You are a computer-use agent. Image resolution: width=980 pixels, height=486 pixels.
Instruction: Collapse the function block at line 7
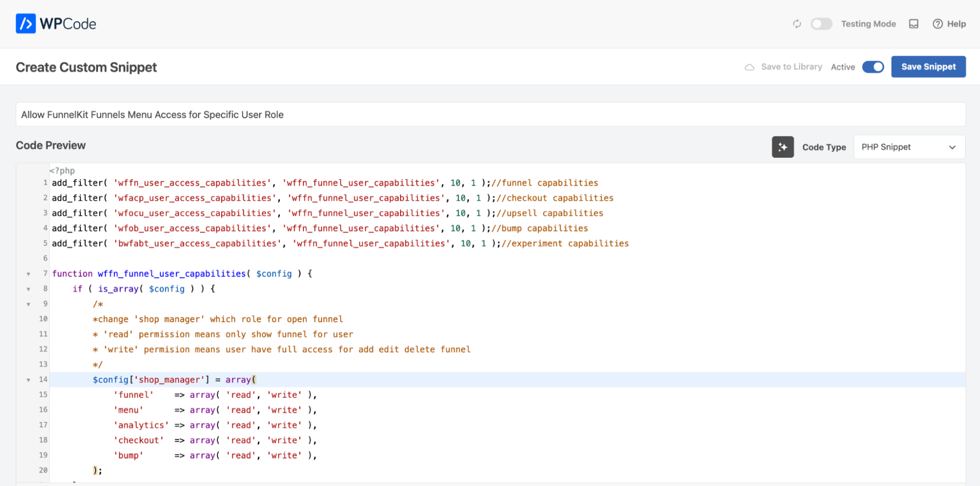pos(28,274)
